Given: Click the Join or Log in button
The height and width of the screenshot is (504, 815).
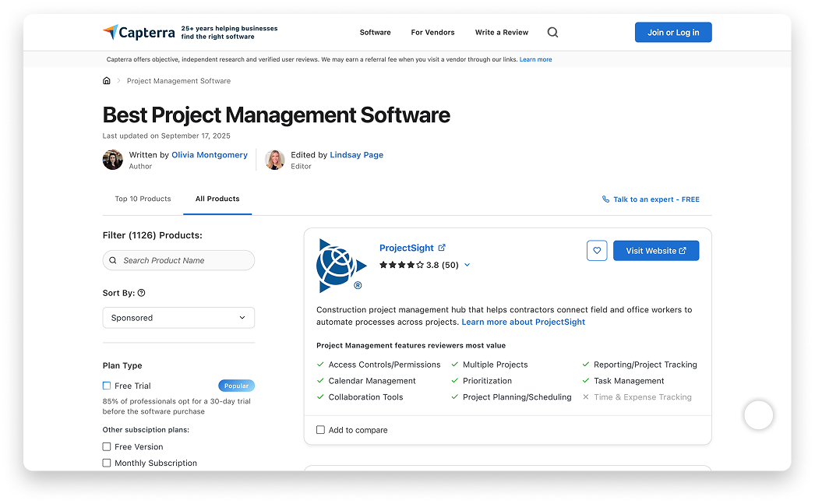Looking at the screenshot, I should (673, 32).
